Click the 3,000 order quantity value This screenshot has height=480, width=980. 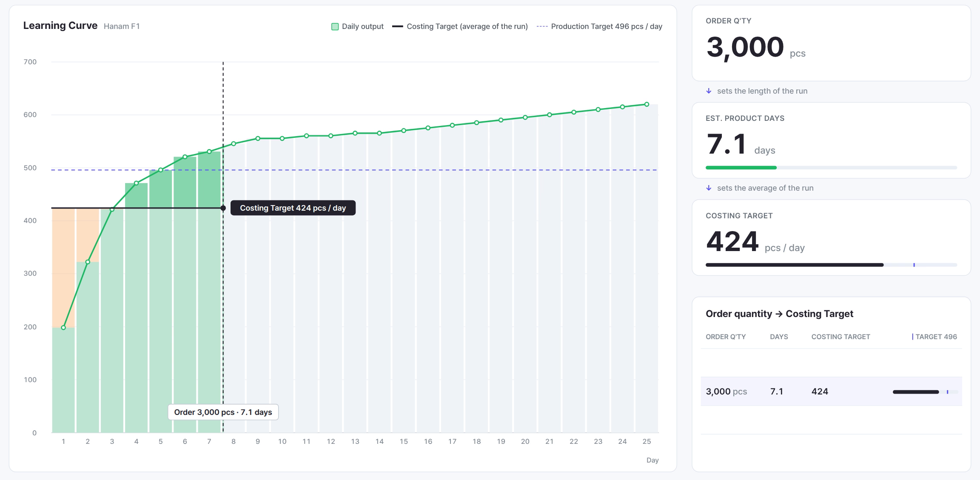pos(745,47)
